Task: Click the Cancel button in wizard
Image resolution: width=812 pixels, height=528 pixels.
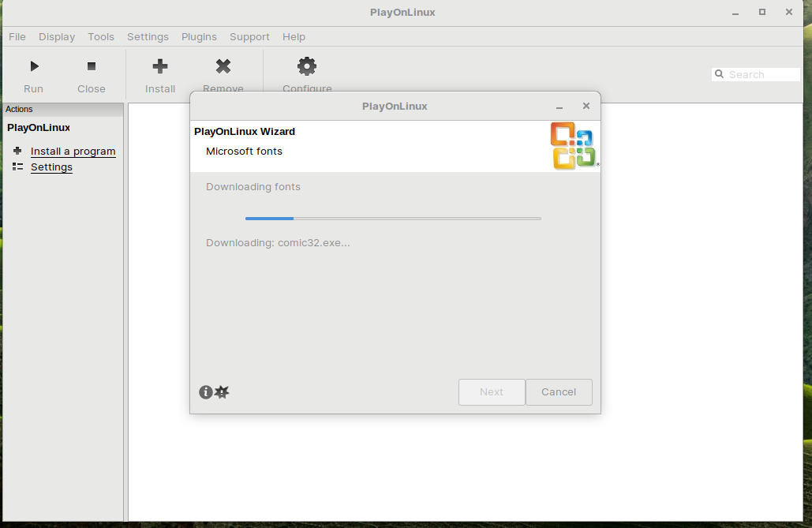Action: 559,392
